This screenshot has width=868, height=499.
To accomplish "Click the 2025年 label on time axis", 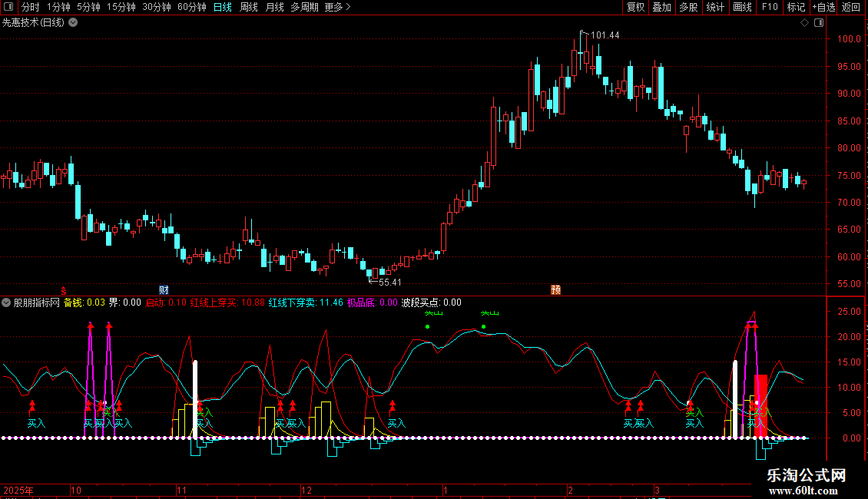I will (x=18, y=490).
